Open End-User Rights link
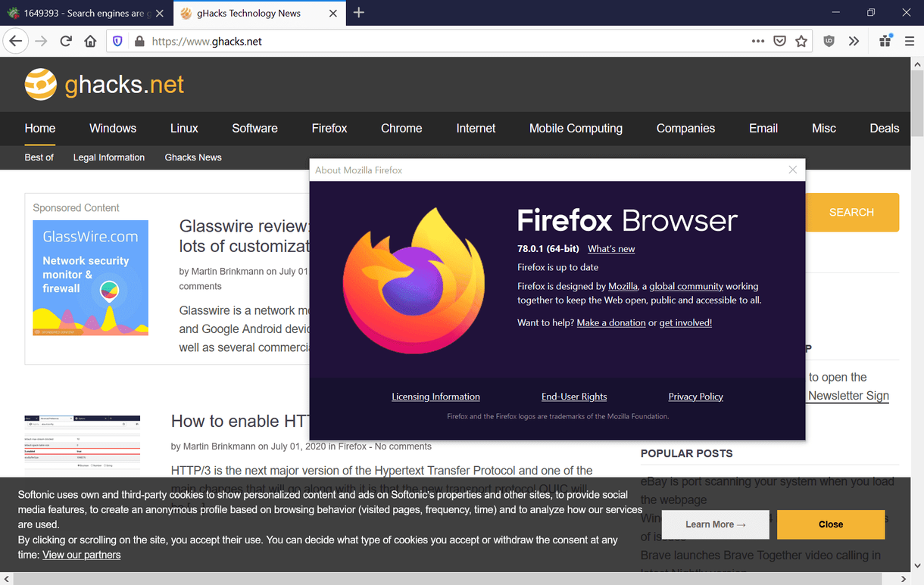 point(574,397)
